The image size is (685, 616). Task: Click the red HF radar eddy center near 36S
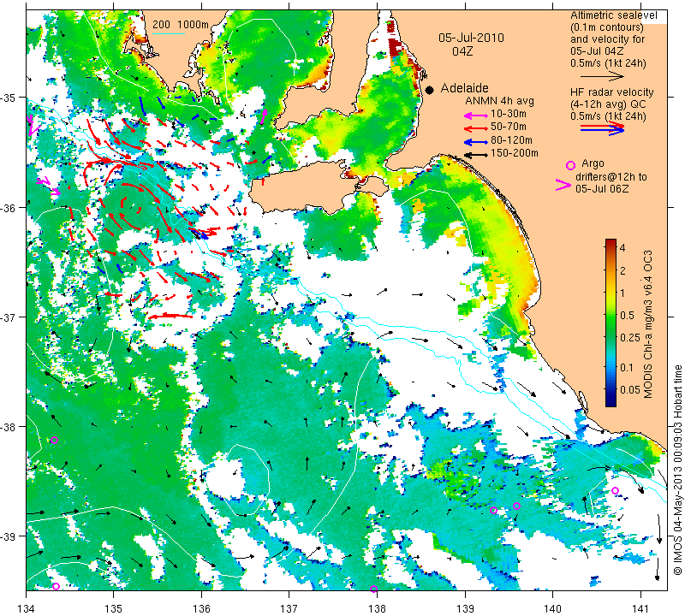[x=130, y=206]
